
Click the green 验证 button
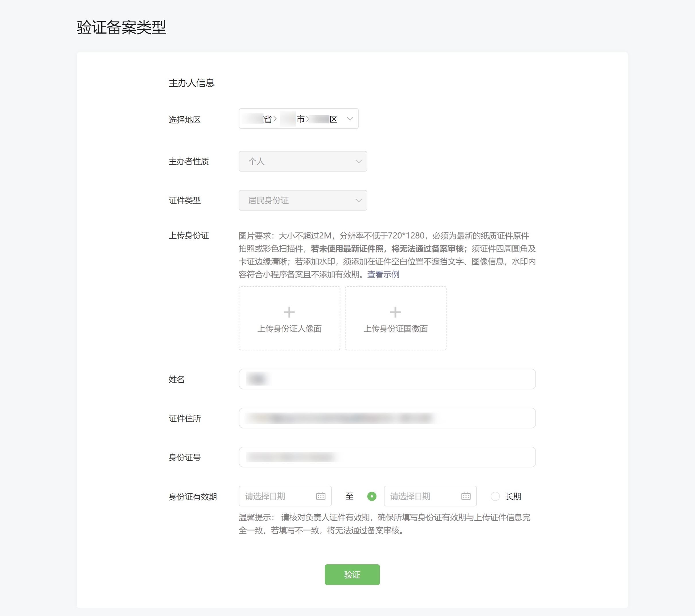click(352, 575)
